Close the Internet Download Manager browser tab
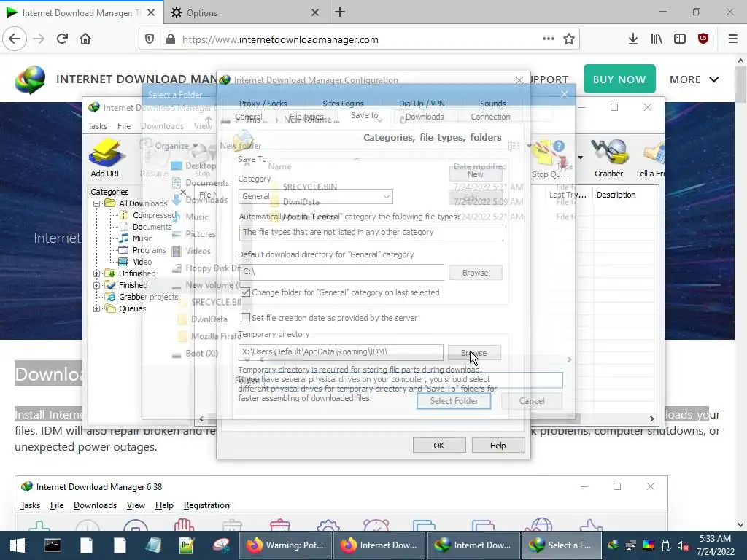The height and width of the screenshot is (560, 747). (x=151, y=13)
